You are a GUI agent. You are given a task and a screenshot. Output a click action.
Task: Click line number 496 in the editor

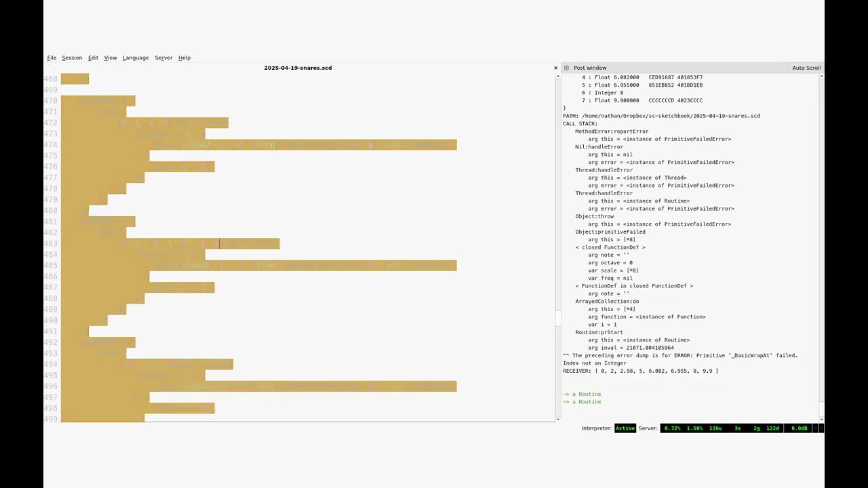[51, 386]
